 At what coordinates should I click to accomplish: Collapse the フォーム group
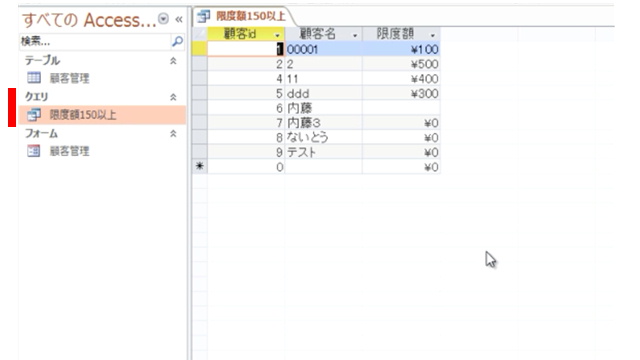coord(173,133)
